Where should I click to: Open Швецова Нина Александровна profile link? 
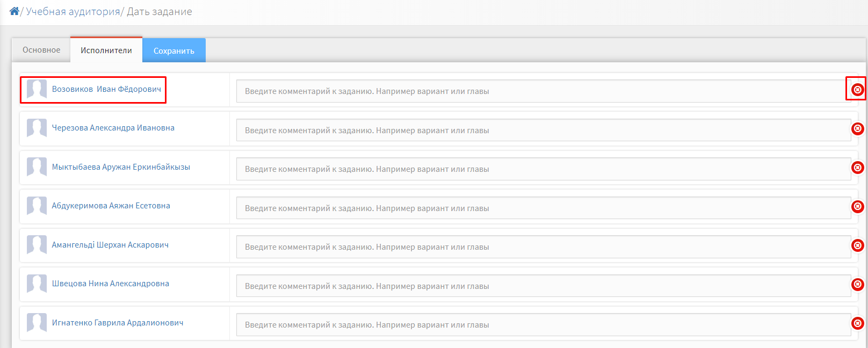110,284
